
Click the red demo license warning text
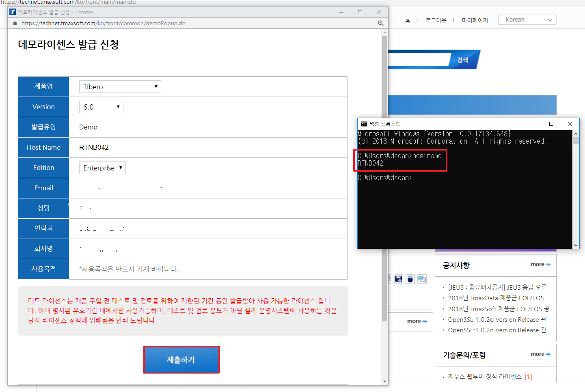click(182, 310)
